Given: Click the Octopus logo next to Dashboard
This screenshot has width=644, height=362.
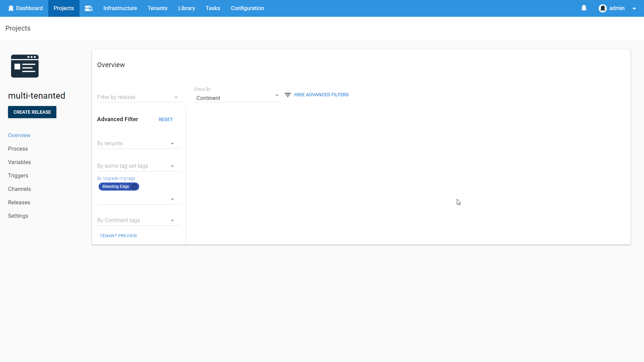Looking at the screenshot, I should click(x=11, y=8).
